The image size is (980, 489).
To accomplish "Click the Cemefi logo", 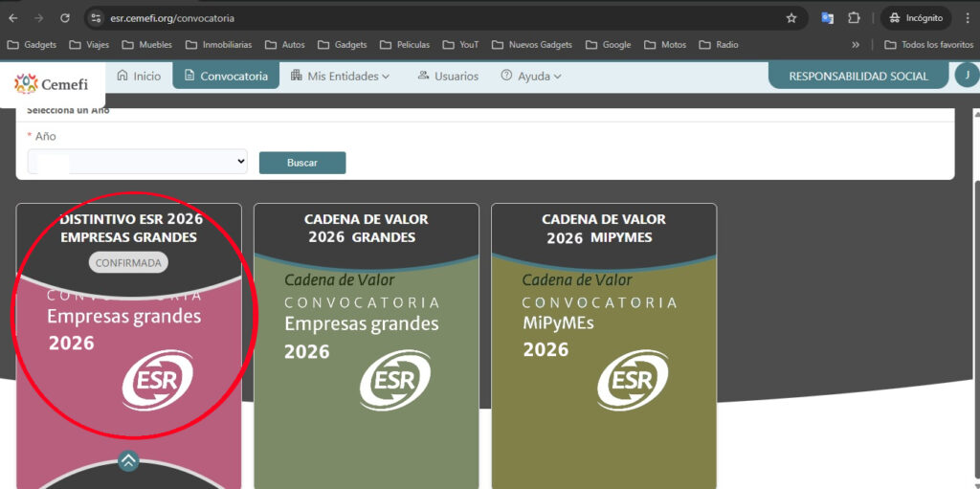I will click(x=53, y=84).
